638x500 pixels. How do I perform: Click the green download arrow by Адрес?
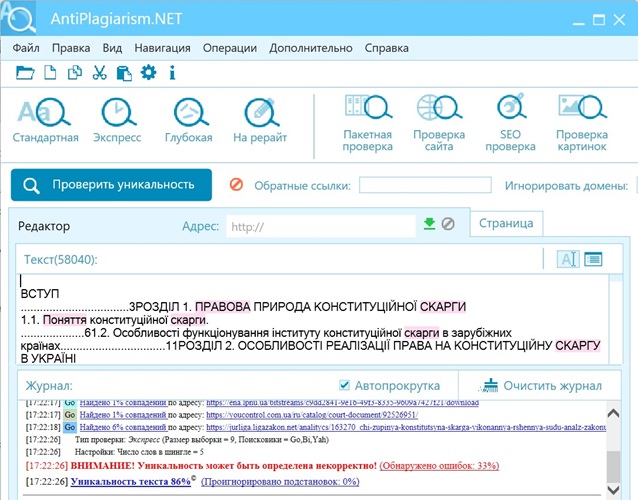click(429, 224)
